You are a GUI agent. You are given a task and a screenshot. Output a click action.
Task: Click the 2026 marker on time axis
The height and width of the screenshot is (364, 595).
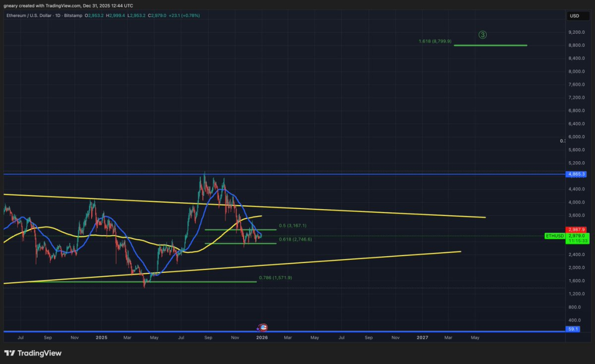(x=262, y=337)
